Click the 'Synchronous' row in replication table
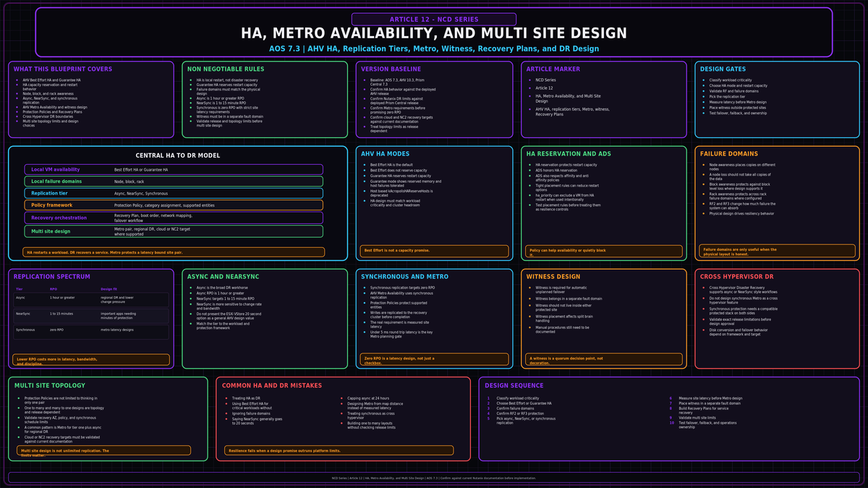The height and width of the screenshot is (488, 868). [91, 330]
